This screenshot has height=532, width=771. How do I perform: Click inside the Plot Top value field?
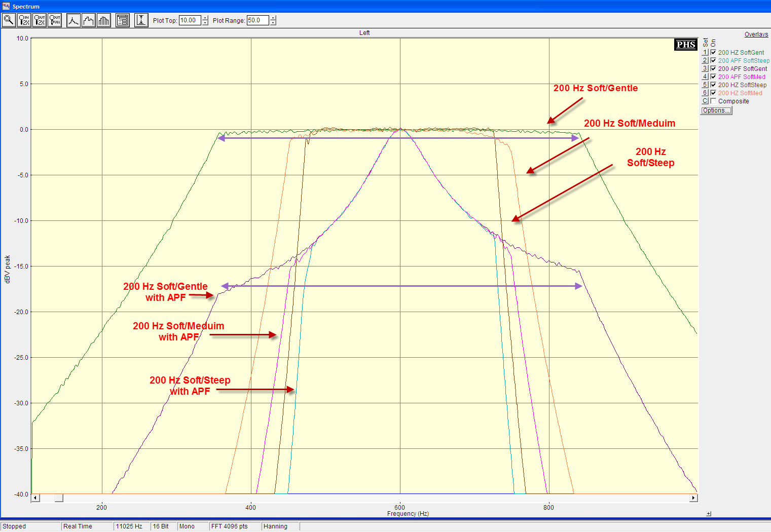(x=190, y=20)
